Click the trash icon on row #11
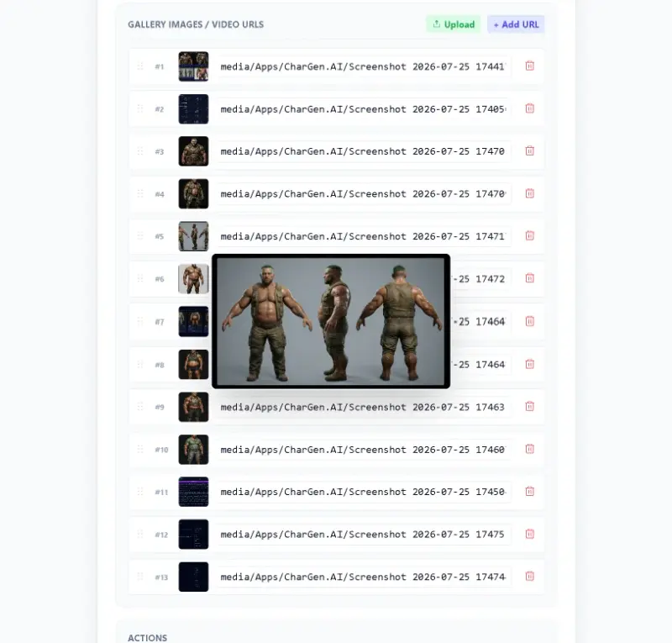Image resolution: width=672 pixels, height=643 pixels. 530,492
